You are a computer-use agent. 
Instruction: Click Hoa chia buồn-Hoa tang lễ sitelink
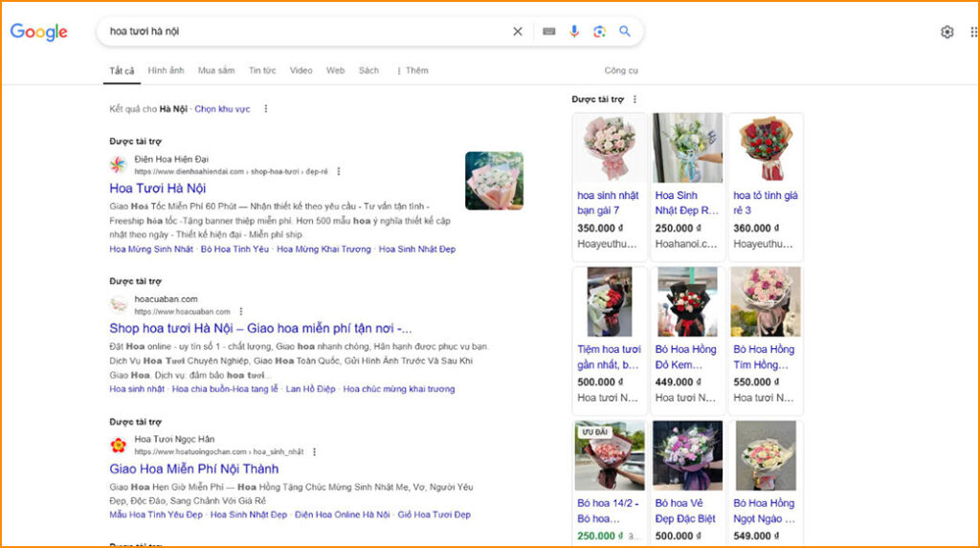point(225,388)
